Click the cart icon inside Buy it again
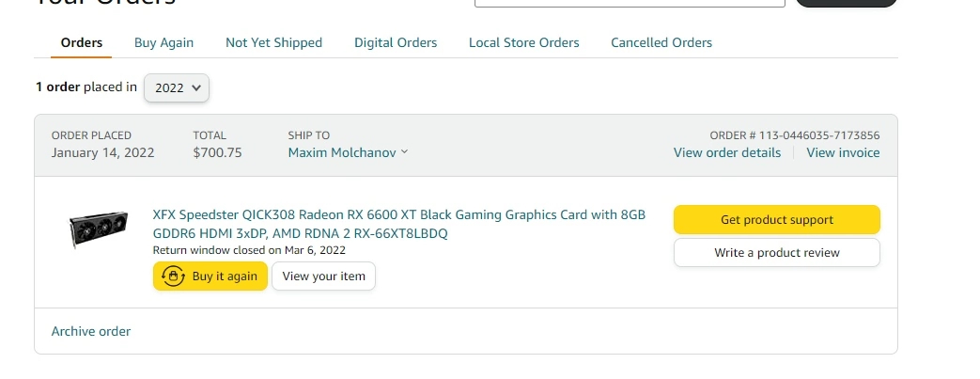This screenshot has width=980, height=379. click(173, 276)
